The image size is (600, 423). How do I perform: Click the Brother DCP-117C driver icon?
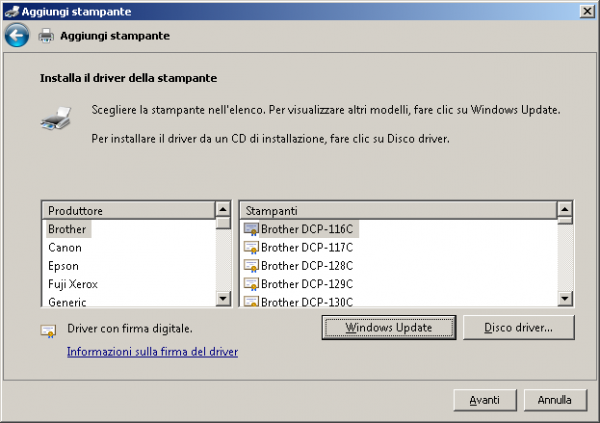[x=251, y=247]
